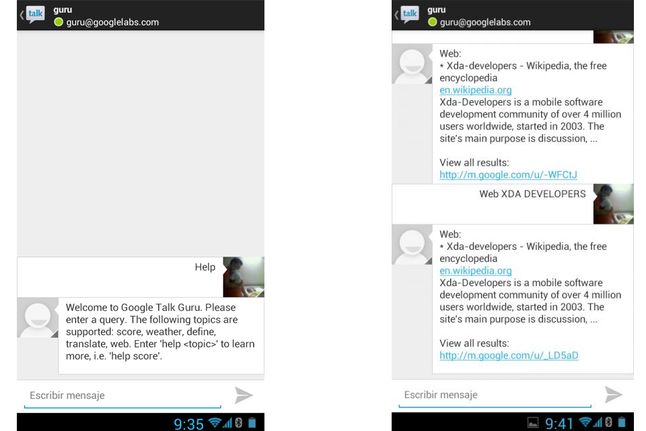Screen dimensions: 646x431
Task: Tap the battery icon in left status bar
Action: [x=252, y=423]
